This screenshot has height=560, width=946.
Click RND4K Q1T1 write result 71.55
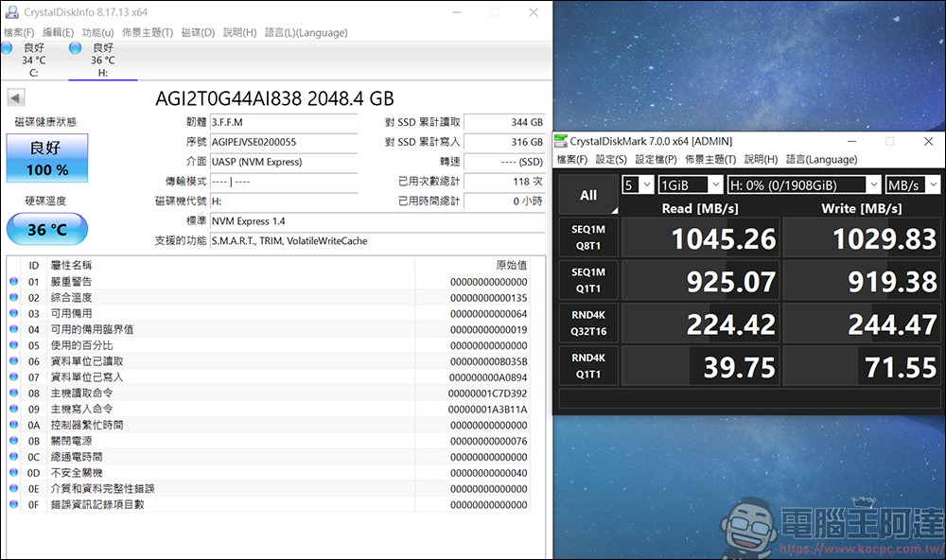click(x=862, y=366)
